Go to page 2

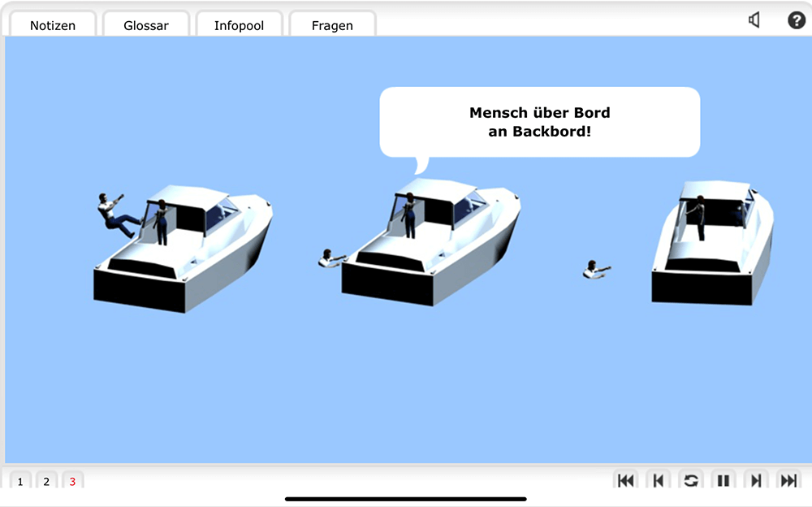point(46,481)
